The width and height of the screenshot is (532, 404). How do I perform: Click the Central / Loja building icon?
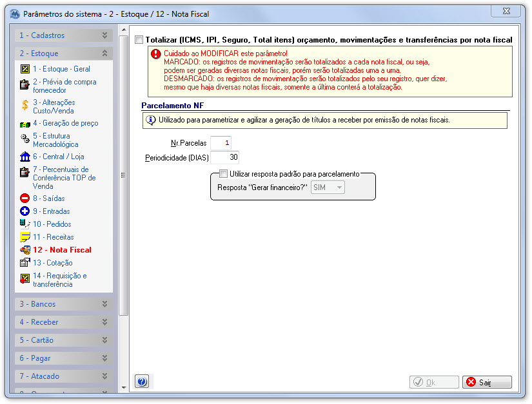[25, 157]
